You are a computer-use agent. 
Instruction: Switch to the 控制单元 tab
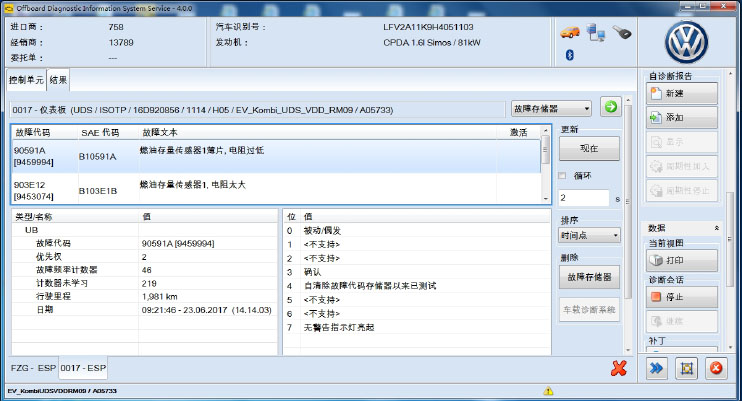point(26,80)
